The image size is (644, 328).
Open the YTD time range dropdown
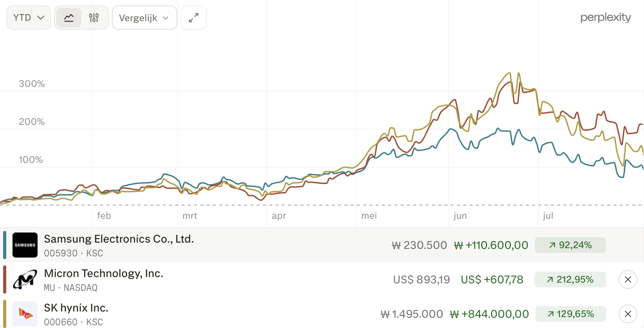29,18
